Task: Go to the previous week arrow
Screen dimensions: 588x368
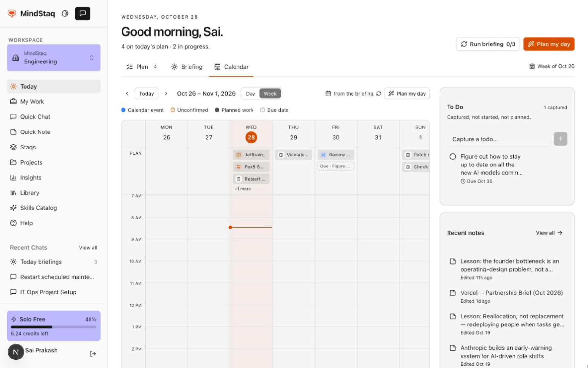Action: coord(127,94)
